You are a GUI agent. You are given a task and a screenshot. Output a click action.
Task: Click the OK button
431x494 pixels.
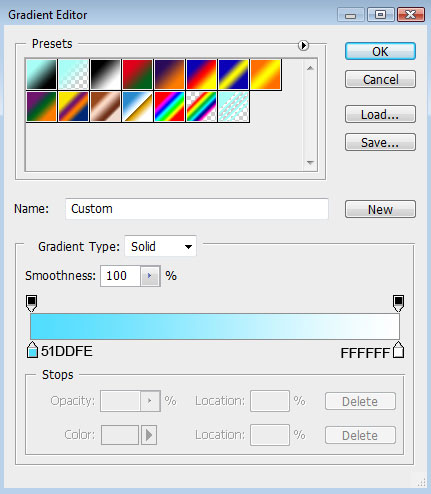tap(380, 51)
